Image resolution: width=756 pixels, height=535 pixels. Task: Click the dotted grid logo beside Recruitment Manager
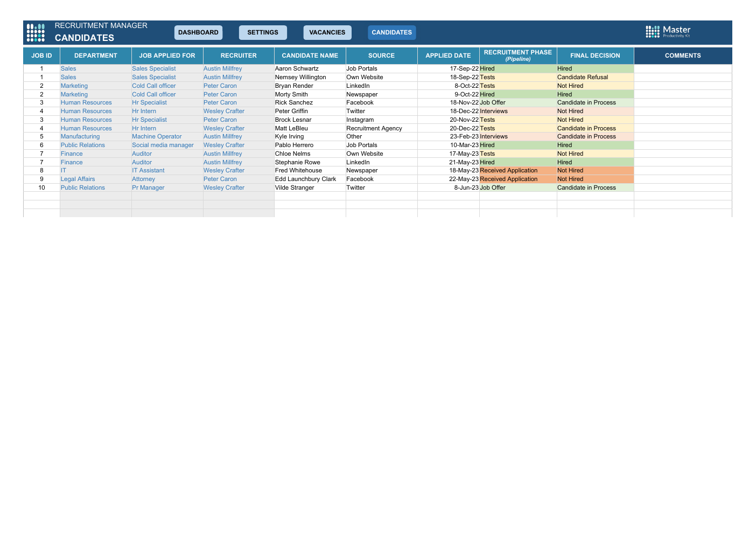(x=36, y=32)
